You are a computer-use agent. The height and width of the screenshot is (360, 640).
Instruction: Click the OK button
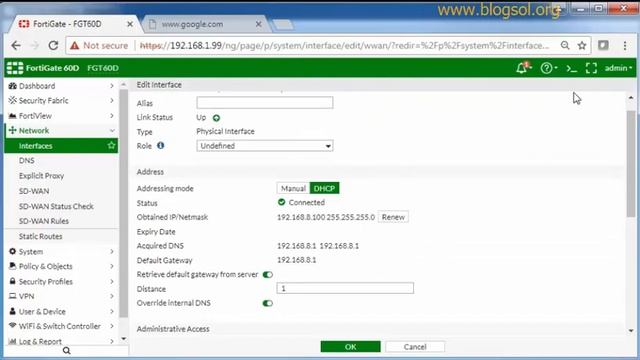point(351,347)
